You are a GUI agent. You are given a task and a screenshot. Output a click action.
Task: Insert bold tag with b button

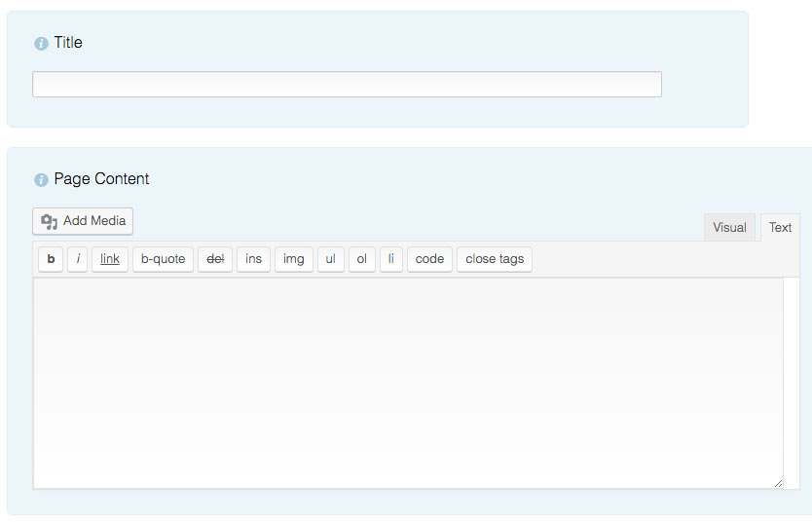click(51, 259)
